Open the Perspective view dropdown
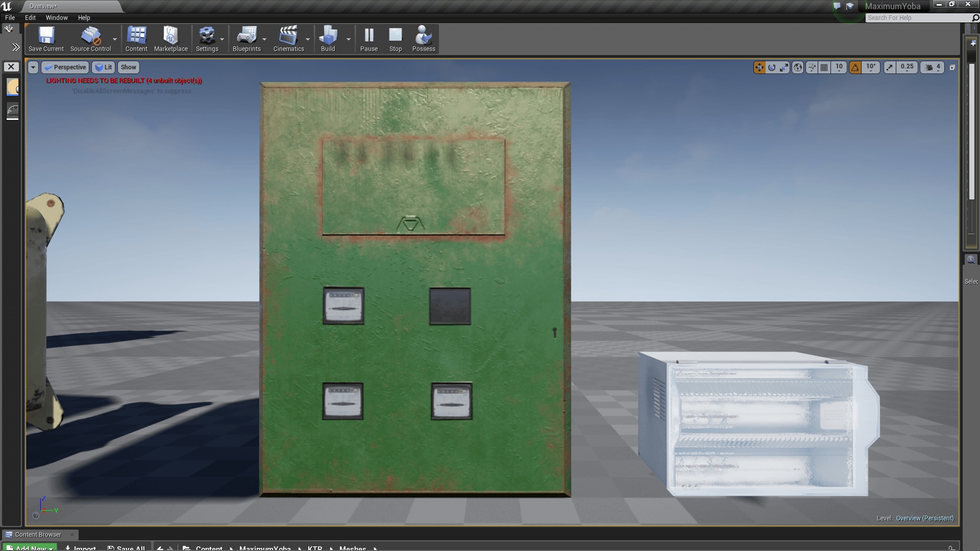This screenshot has width=980, height=551. 65,67
